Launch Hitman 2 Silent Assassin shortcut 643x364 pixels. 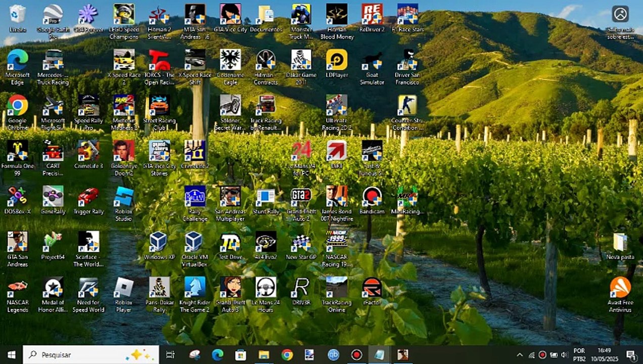point(159,21)
